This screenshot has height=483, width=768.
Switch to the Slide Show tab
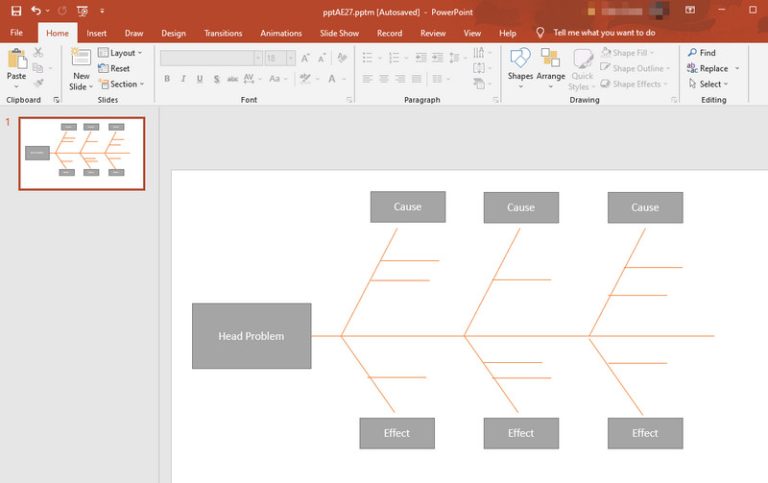coord(339,33)
